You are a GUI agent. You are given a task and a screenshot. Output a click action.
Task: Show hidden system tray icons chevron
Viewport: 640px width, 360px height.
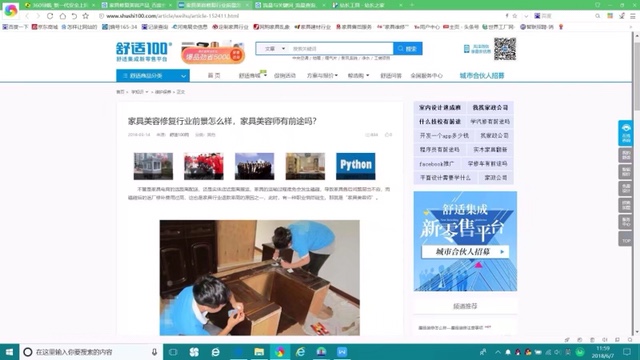[x=498, y=352]
